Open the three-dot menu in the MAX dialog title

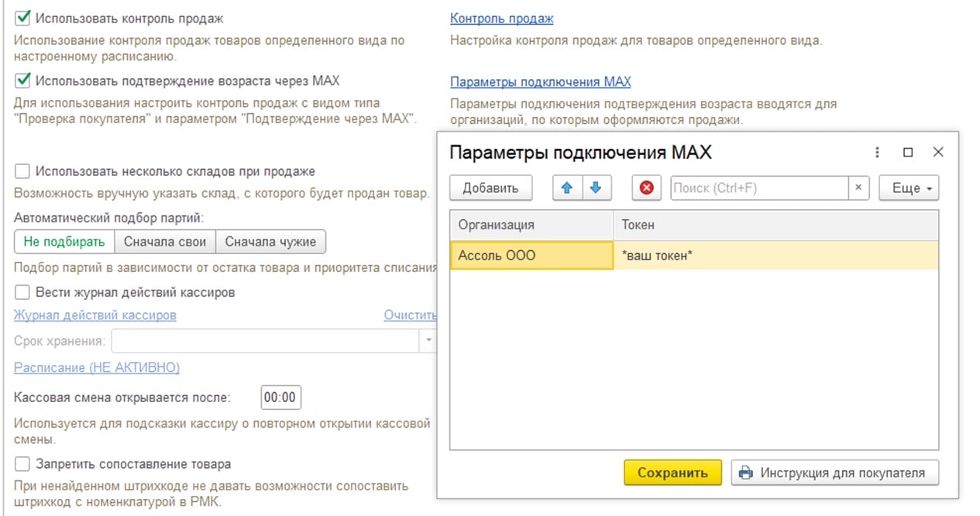pyautogui.click(x=877, y=152)
